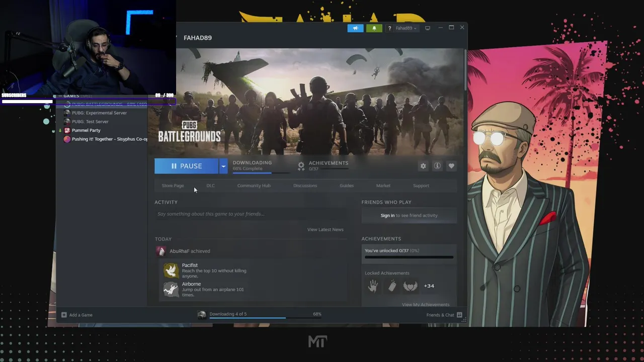Viewport: 644px width, 362px height.
Task: Click the Add a Game label
Action: (81, 315)
